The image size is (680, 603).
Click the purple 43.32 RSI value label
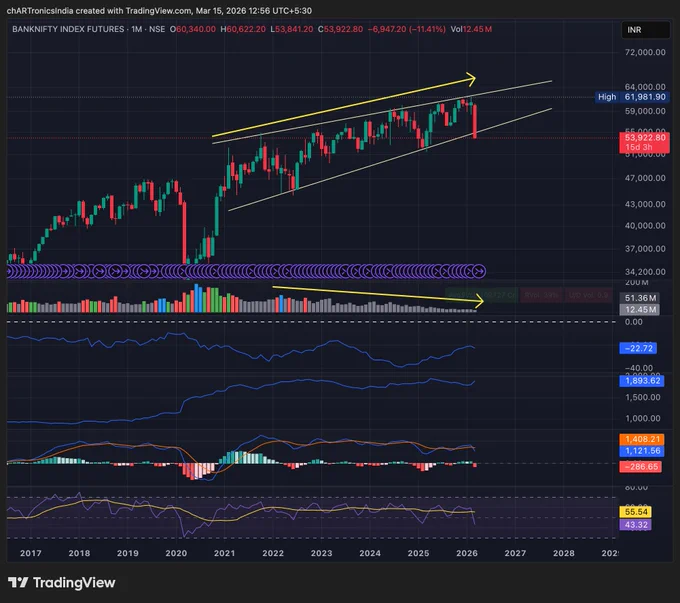636,524
